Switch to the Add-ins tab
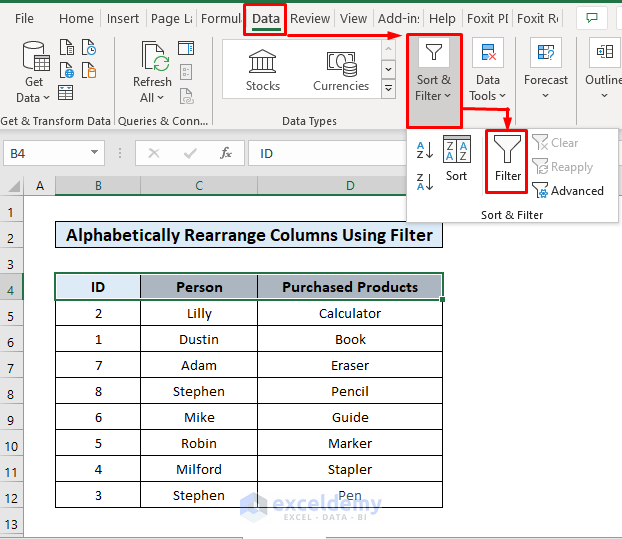The width and height of the screenshot is (622, 539). pos(399,19)
